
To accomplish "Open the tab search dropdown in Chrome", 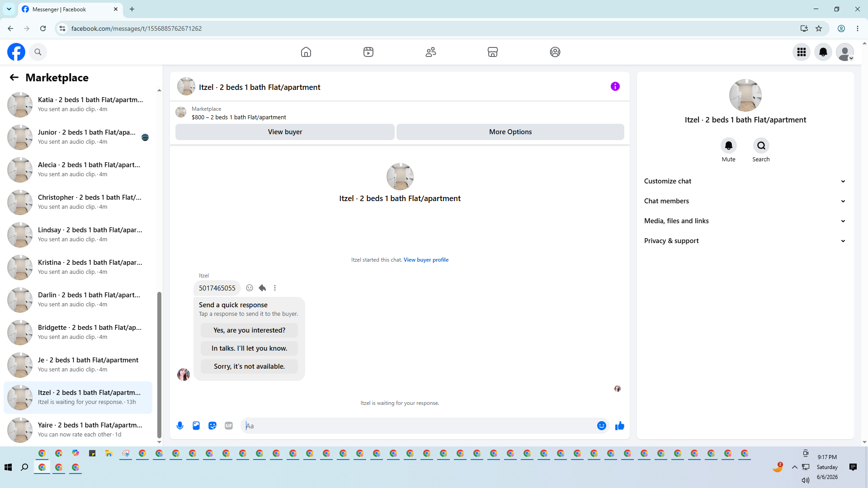I will (x=9, y=9).
